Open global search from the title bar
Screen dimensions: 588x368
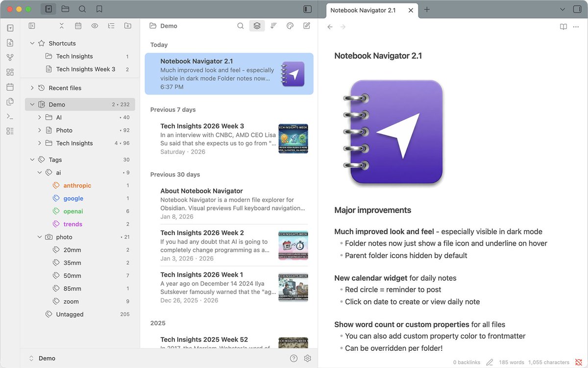pyautogui.click(x=82, y=9)
